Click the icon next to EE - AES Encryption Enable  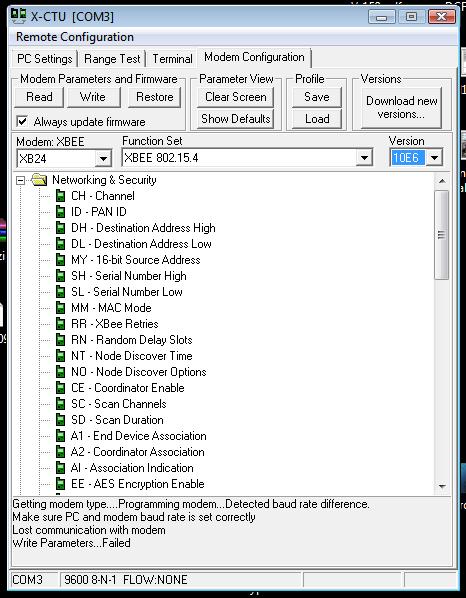click(60, 484)
